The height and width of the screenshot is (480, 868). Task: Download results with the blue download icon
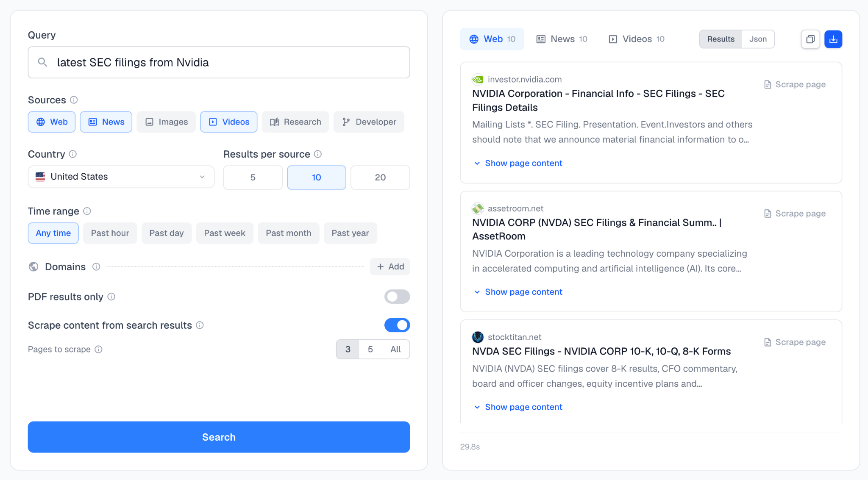pyautogui.click(x=833, y=39)
